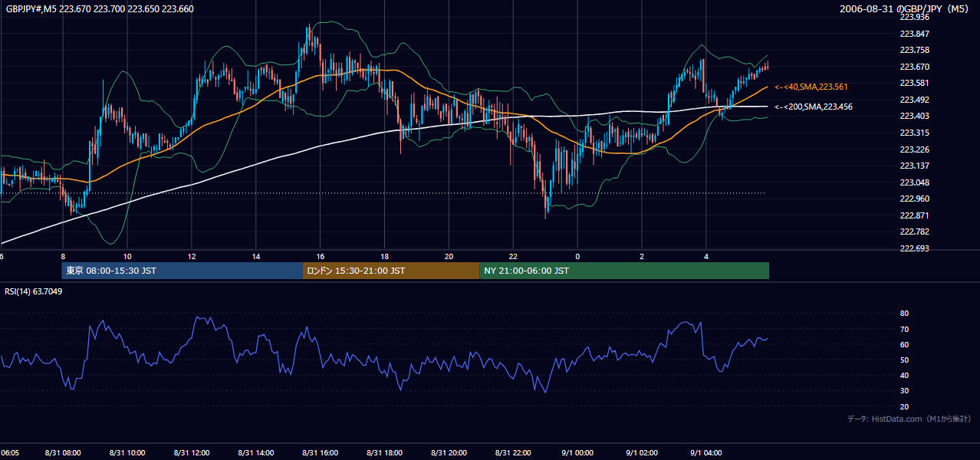Screen dimensions: 980x460
Task: Click hour tick 0 under price chart
Action: [578, 256]
